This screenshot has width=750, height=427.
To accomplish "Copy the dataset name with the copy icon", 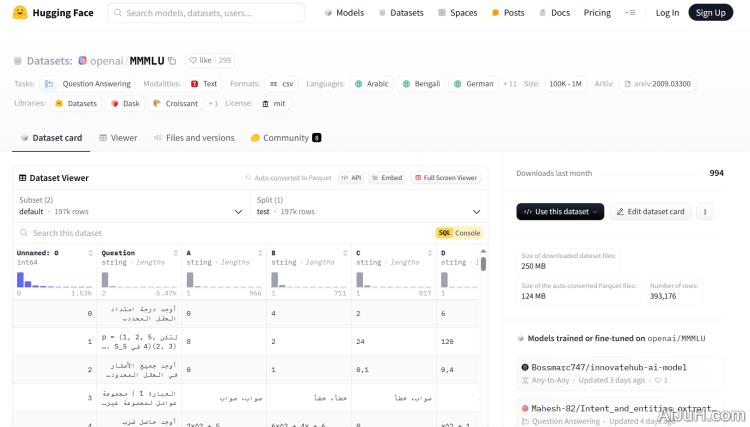I will pos(172,61).
